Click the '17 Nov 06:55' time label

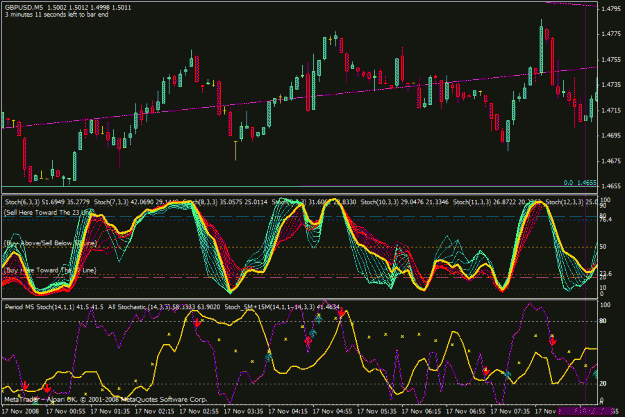click(466, 411)
